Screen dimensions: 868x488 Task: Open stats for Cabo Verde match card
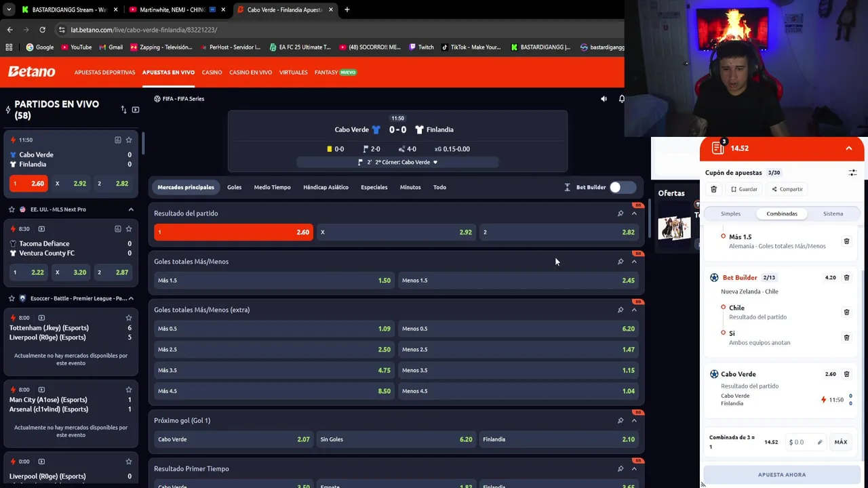coord(117,140)
